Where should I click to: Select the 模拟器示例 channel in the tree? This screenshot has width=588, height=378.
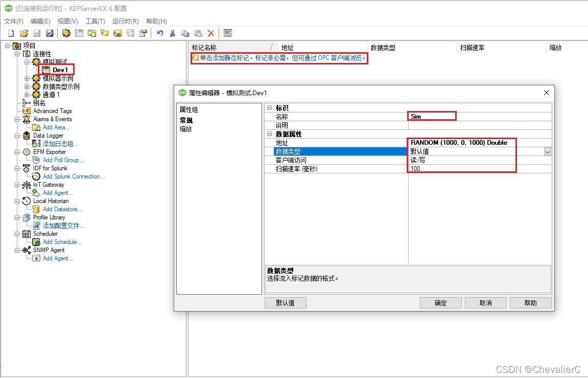58,78
